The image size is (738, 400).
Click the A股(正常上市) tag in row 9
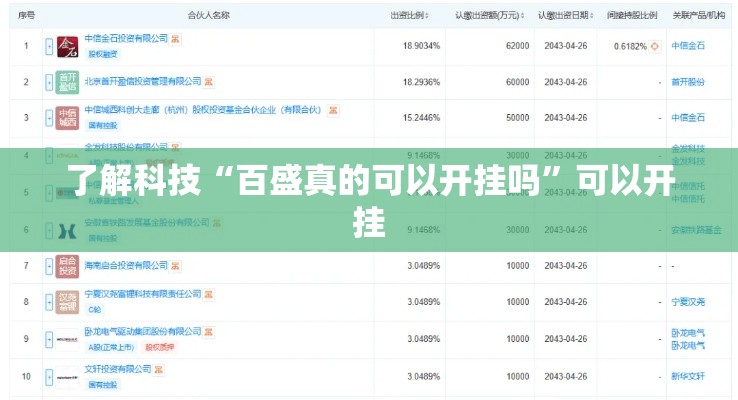pos(111,347)
